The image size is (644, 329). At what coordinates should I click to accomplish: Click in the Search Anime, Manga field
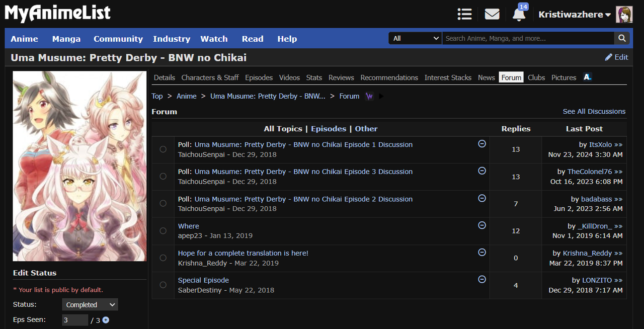[x=528, y=38]
